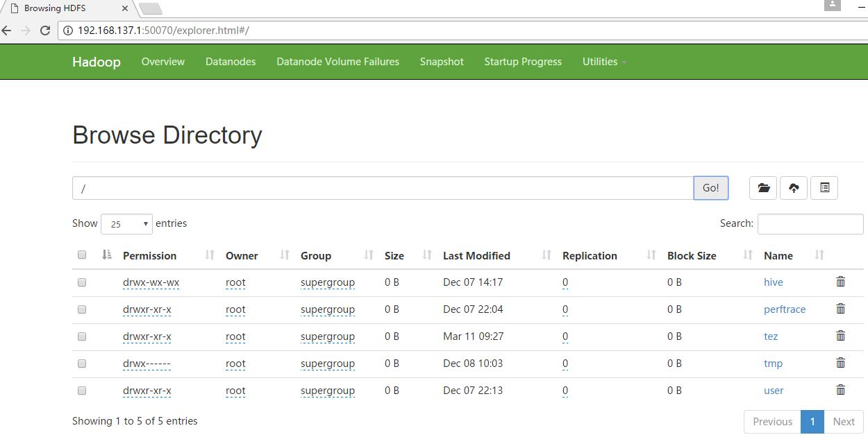
Task: Open cut/paste list icon button
Action: click(x=824, y=188)
